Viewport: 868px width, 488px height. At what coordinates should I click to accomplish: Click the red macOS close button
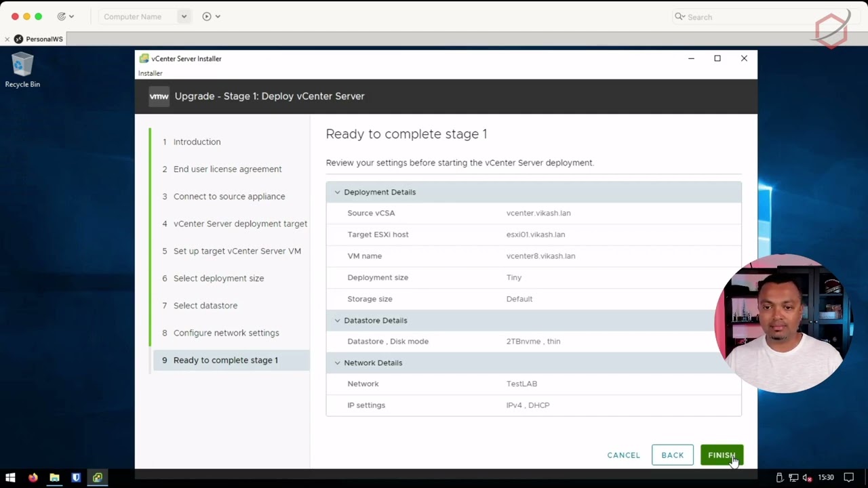pos(15,16)
